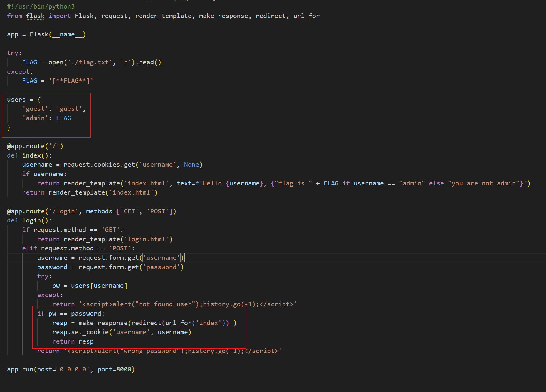Click the 'if username:' line
Screen dimensions: 546x392
click(x=45, y=174)
